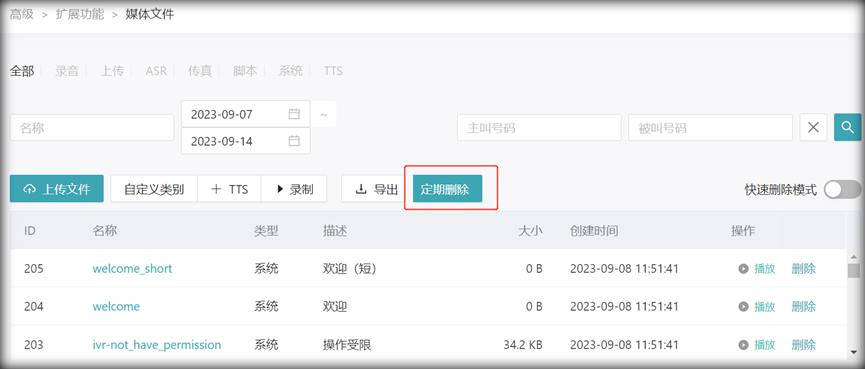Click the search magnifier icon button

pos(847,127)
